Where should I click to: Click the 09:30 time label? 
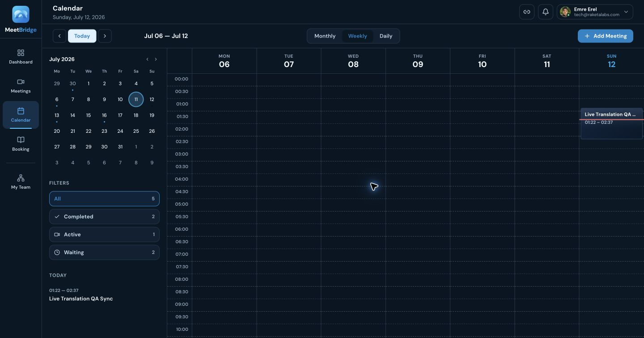tap(182, 317)
